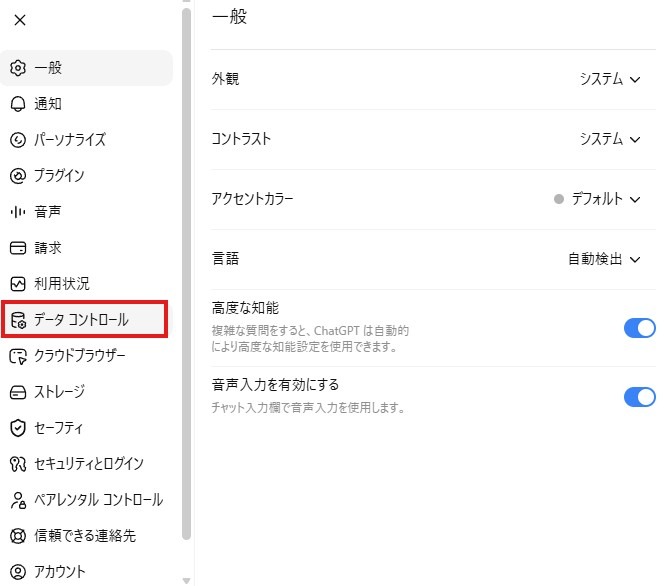Click the database icon for データ コントロール
The image size is (664, 586).
18,320
